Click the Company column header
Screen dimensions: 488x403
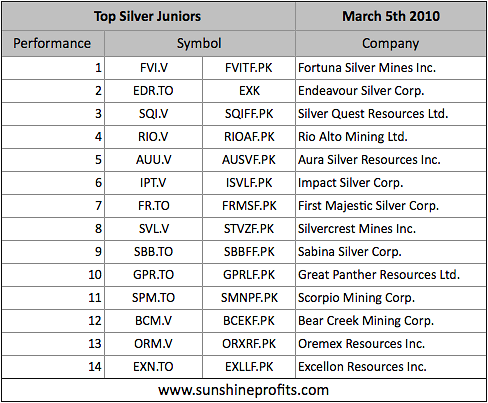pyautogui.click(x=391, y=44)
